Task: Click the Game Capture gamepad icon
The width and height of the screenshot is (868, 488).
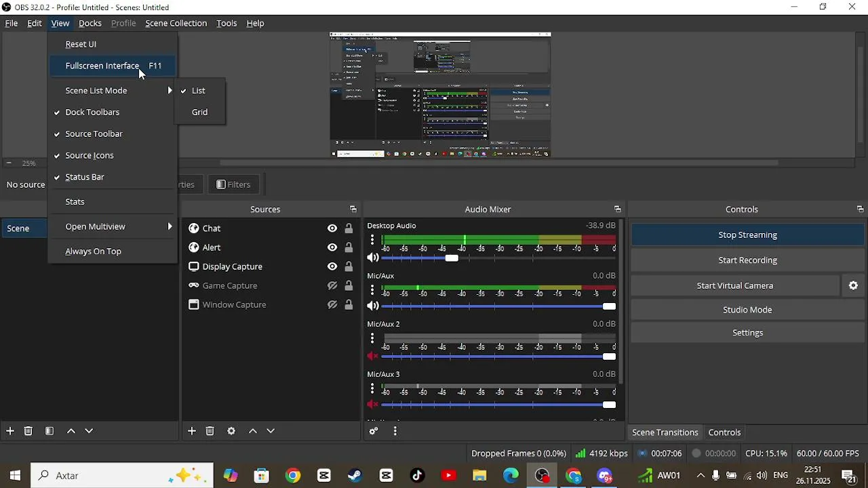Action: pyautogui.click(x=194, y=285)
